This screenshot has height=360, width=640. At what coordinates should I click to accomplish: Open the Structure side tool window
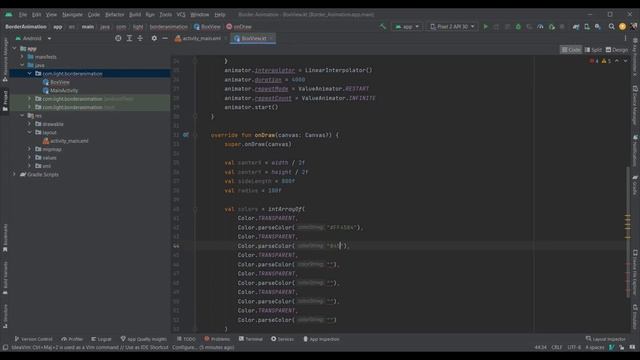click(x=5, y=316)
